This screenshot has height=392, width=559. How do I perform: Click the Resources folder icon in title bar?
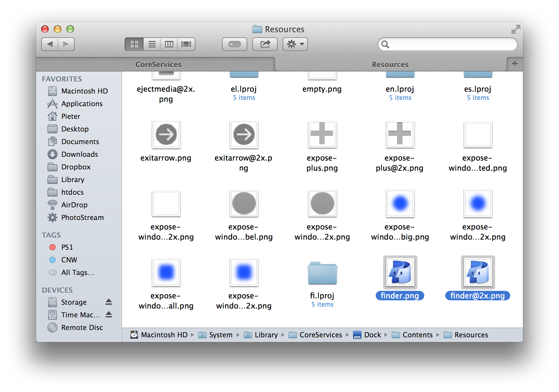click(x=257, y=29)
